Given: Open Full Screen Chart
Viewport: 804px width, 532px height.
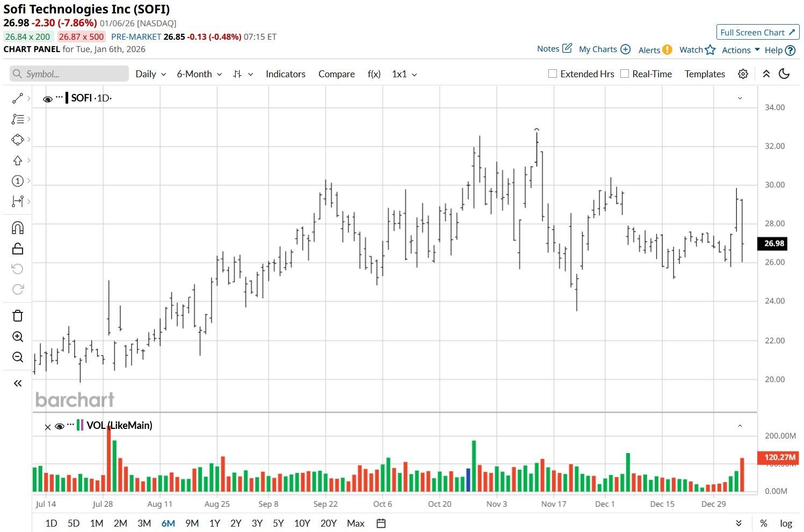Looking at the screenshot, I should (758, 32).
